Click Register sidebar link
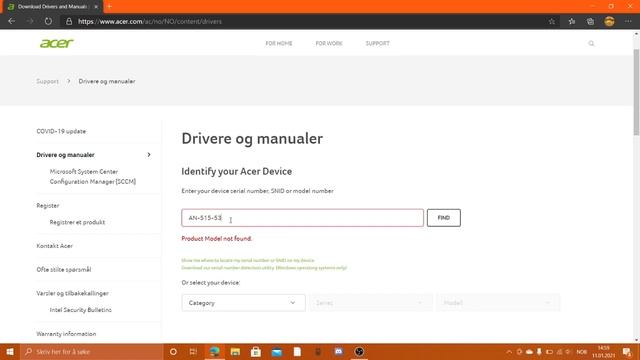Viewport: 640px width, 360px height. tap(48, 205)
